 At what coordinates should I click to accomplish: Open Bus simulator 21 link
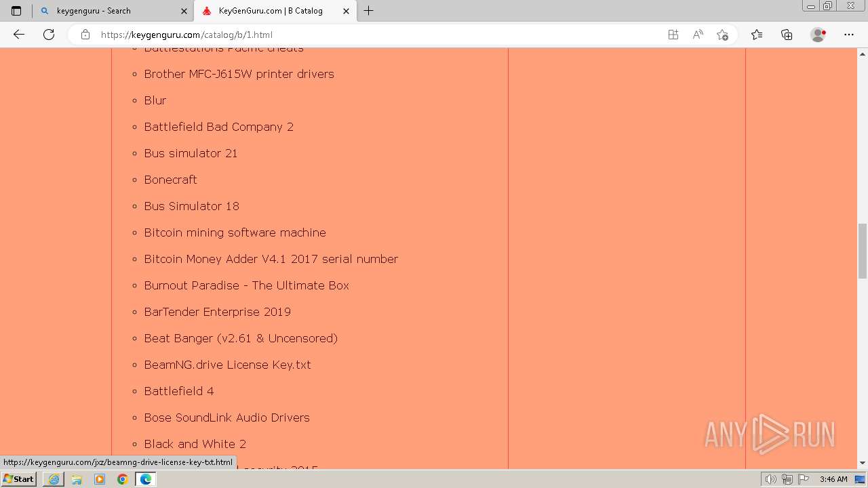point(191,153)
